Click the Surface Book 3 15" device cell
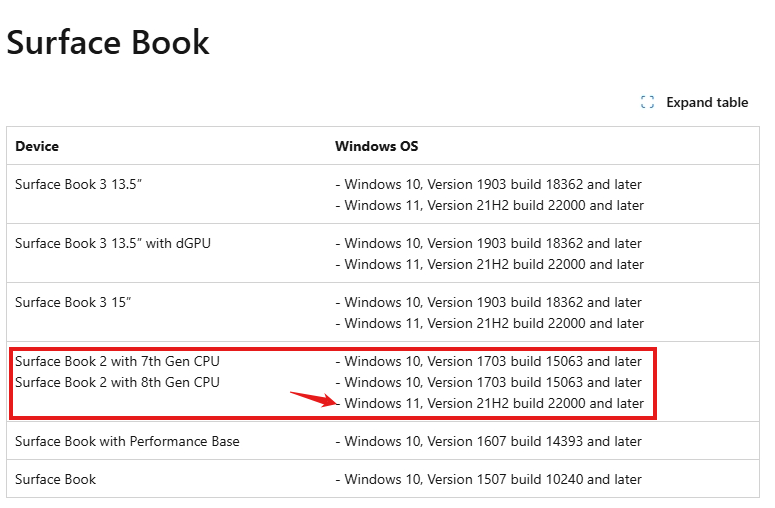Screen dimensions: 775x508 pos(72,302)
